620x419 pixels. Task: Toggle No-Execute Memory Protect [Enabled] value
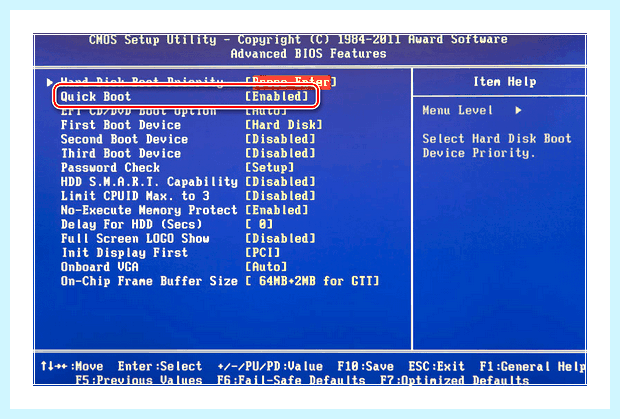point(276,210)
